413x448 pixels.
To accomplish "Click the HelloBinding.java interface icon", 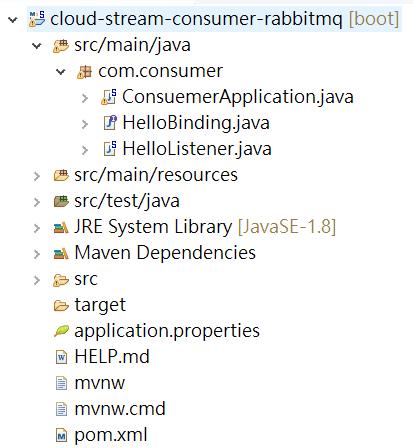I will click(110, 123).
